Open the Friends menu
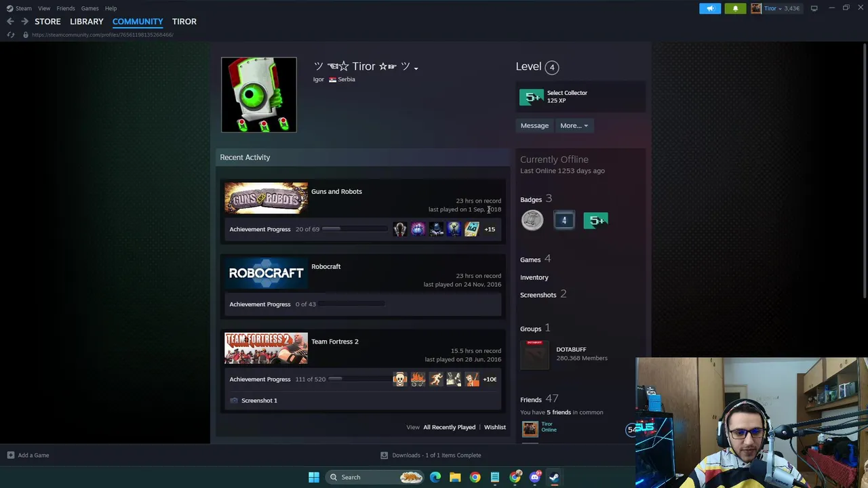 [66, 8]
